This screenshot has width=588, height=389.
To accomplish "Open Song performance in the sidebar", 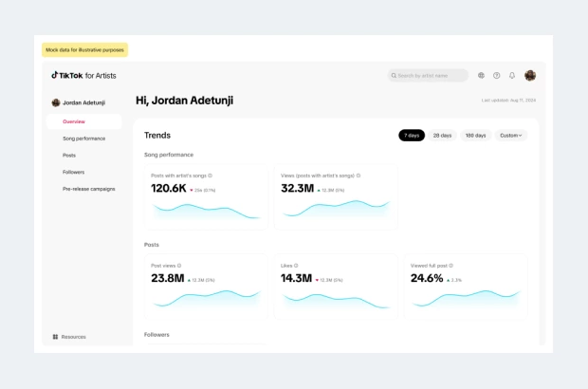I will [84, 139].
